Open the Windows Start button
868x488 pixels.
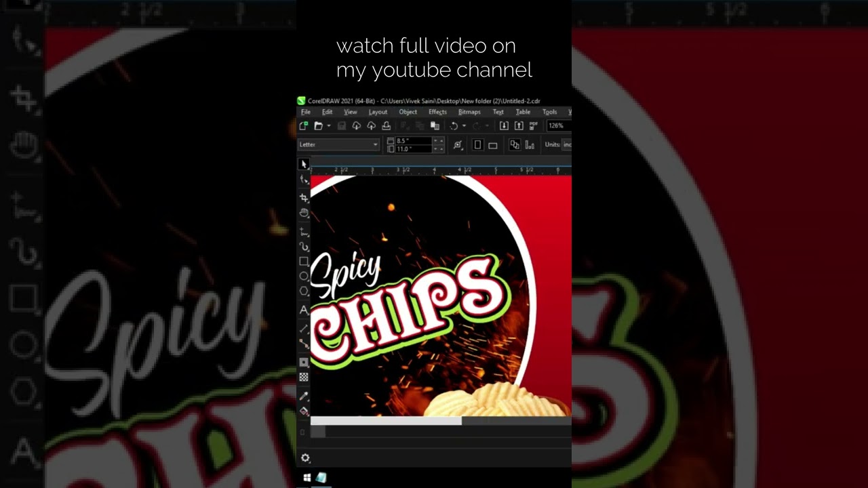coord(307,478)
